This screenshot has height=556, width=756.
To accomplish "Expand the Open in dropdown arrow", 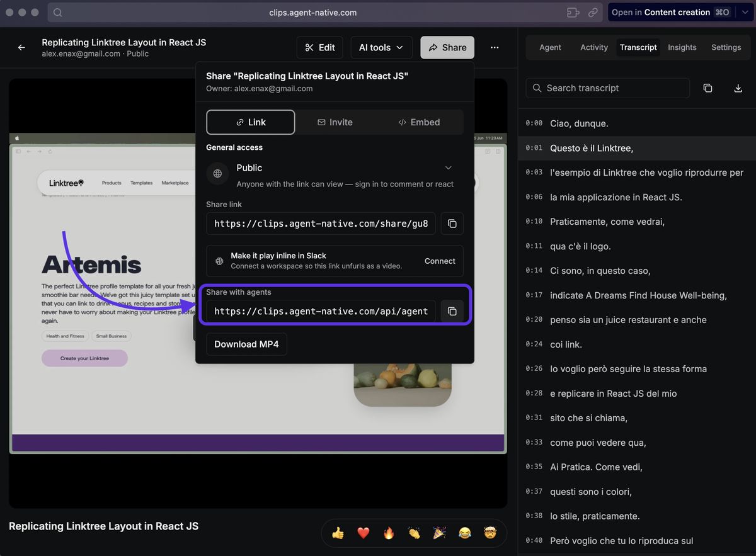I will tap(744, 13).
